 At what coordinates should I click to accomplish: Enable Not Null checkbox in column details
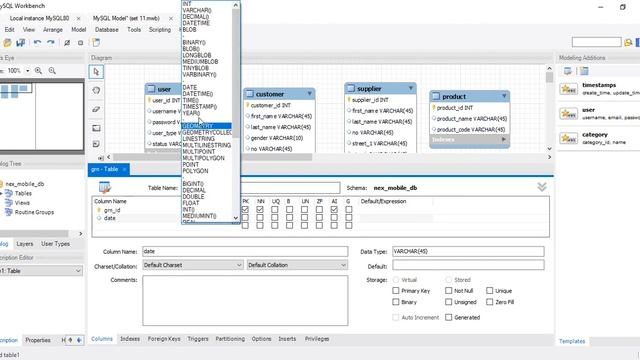(449, 291)
